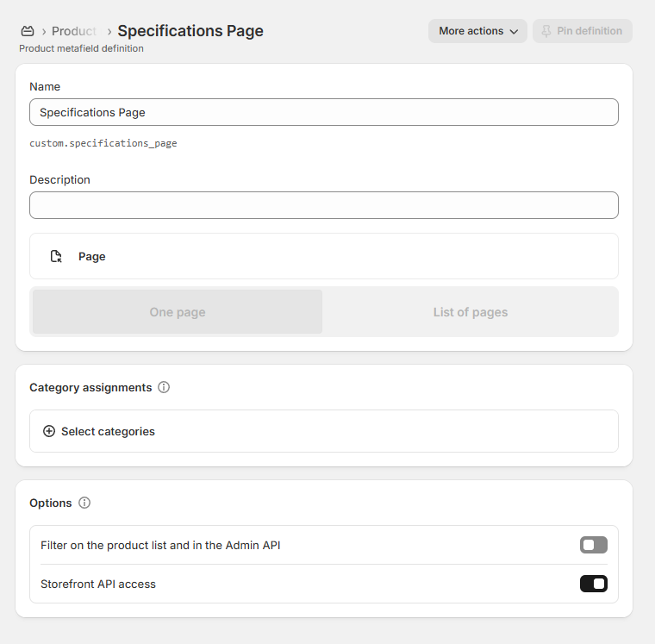Click the chevron arrow in More actions

(515, 32)
